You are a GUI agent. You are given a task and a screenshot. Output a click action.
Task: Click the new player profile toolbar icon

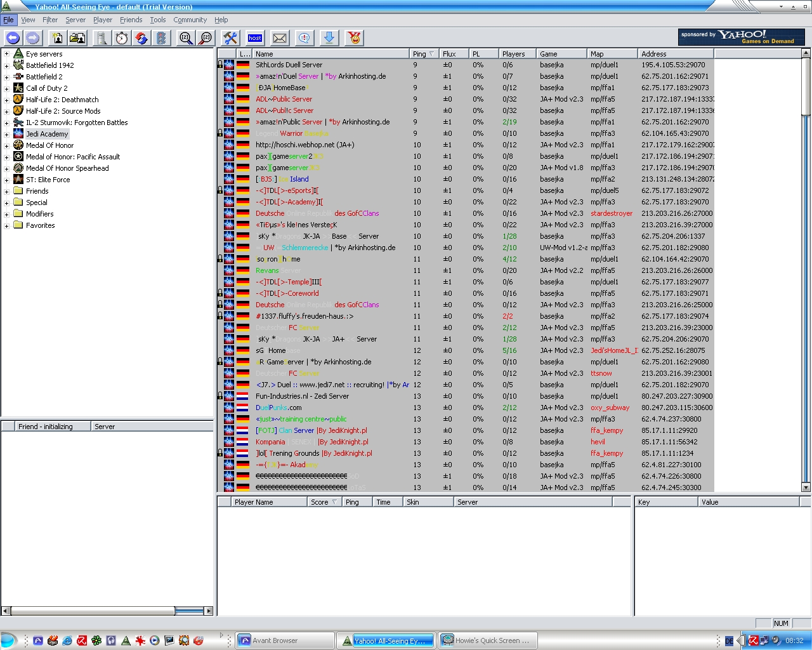(57, 38)
